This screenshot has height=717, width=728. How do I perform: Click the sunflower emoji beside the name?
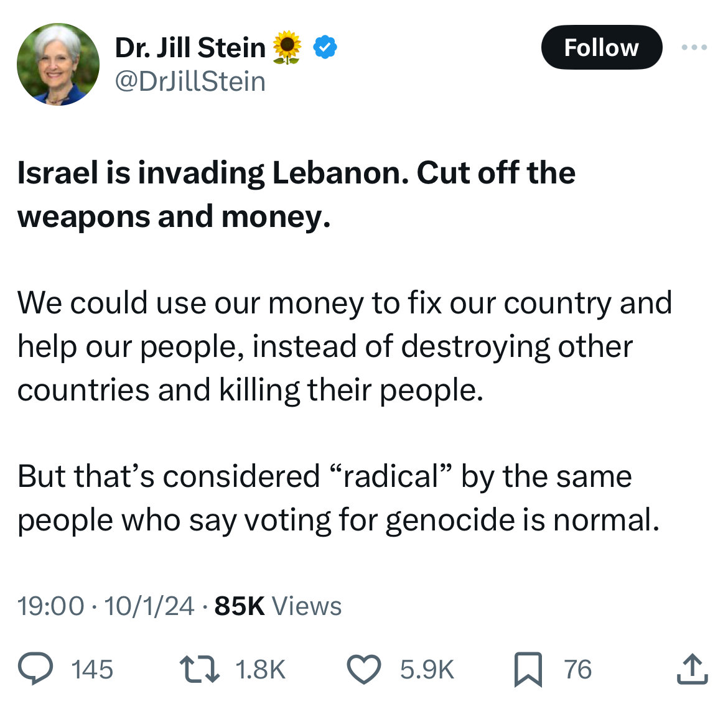(287, 47)
